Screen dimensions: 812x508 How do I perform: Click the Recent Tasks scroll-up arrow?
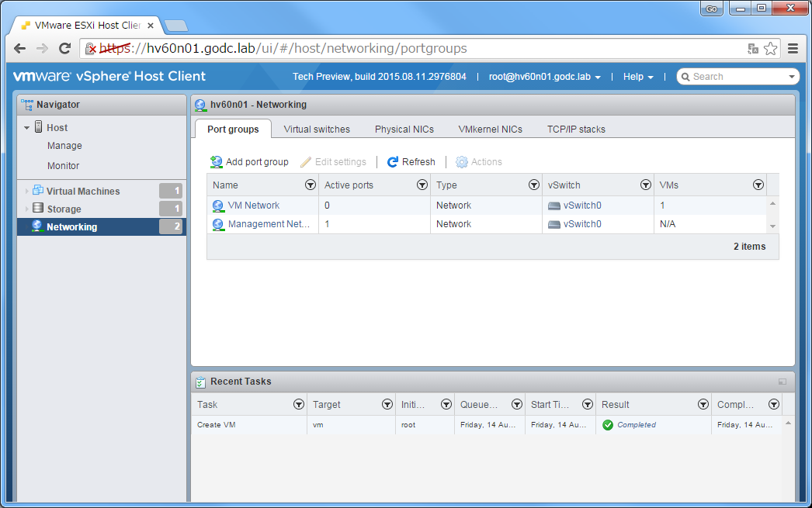788,423
